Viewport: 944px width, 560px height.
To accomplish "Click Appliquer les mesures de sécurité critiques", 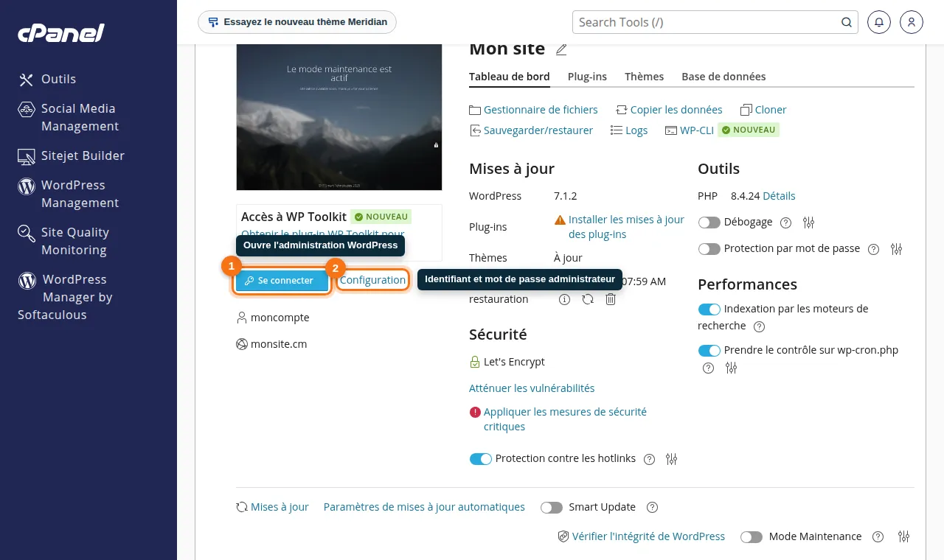I will [565, 419].
